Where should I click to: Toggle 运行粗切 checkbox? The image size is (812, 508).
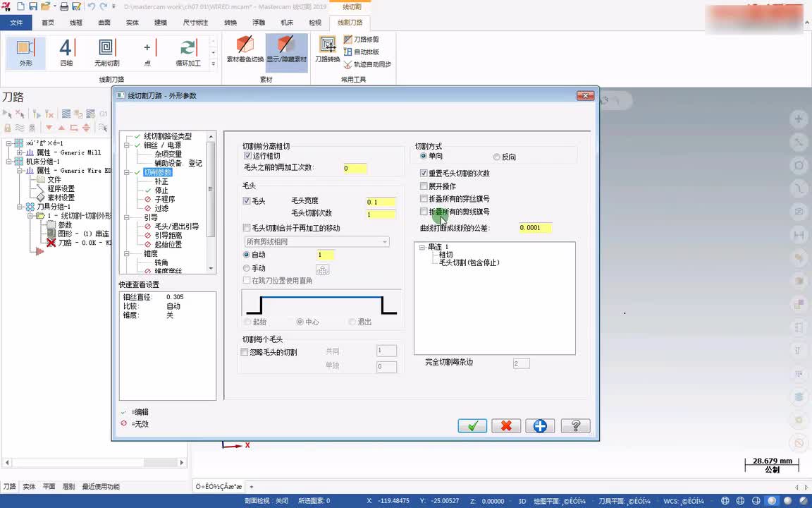pos(247,155)
